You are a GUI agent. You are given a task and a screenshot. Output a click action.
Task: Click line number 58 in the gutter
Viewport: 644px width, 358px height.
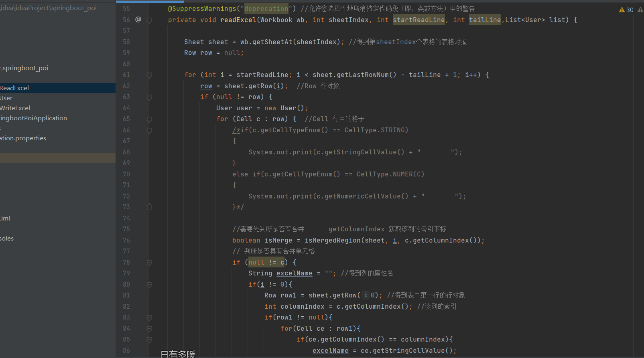pos(126,42)
